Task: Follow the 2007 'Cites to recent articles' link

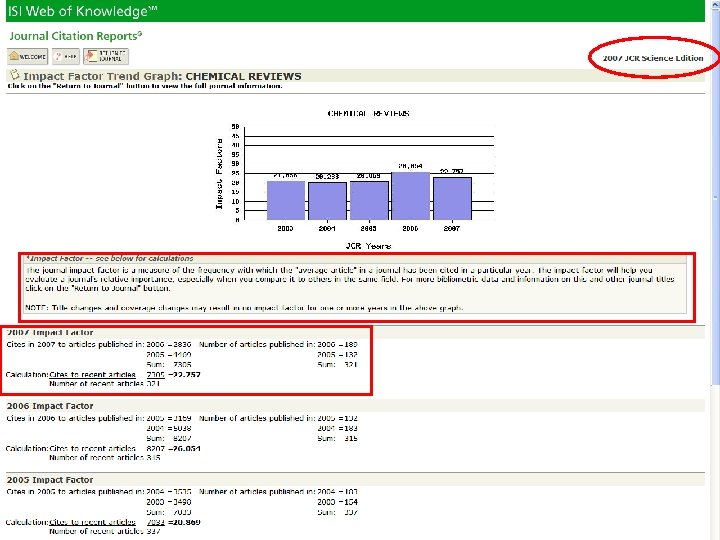Action: coord(92,375)
